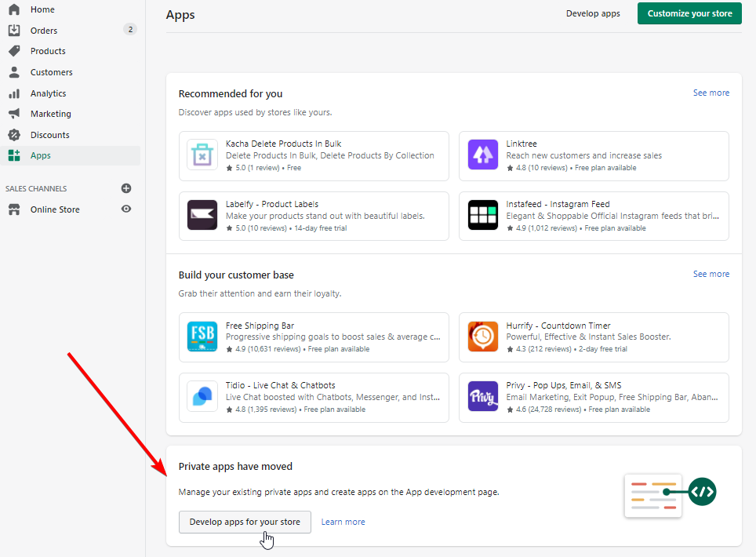Open Home in the sidebar menu
Screen dimensions: 756x557
tap(42, 9)
